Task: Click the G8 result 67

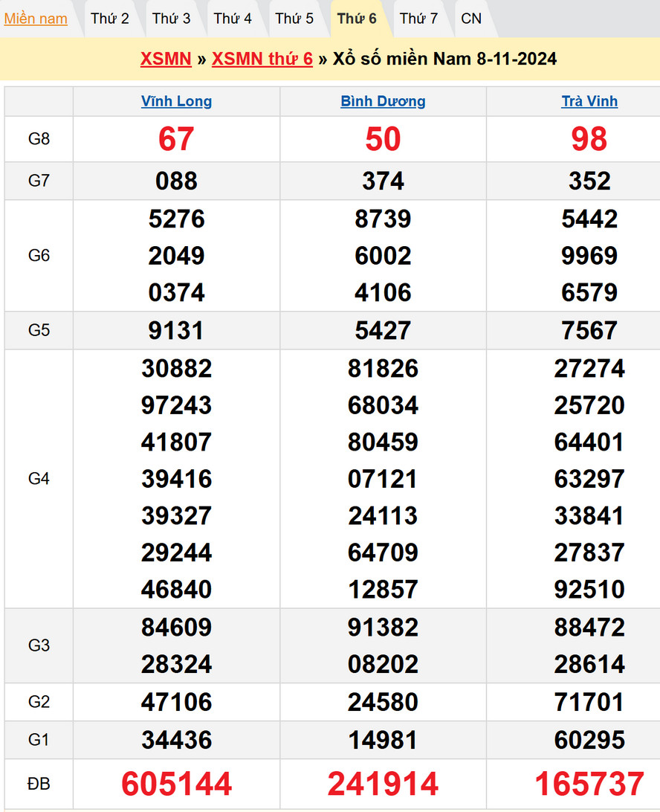Action: tap(176, 139)
